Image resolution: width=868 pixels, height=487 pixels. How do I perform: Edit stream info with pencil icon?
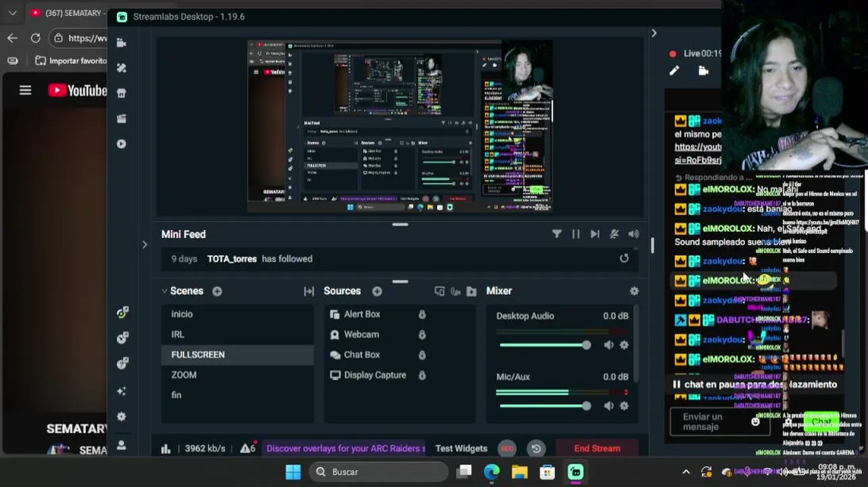(x=674, y=70)
